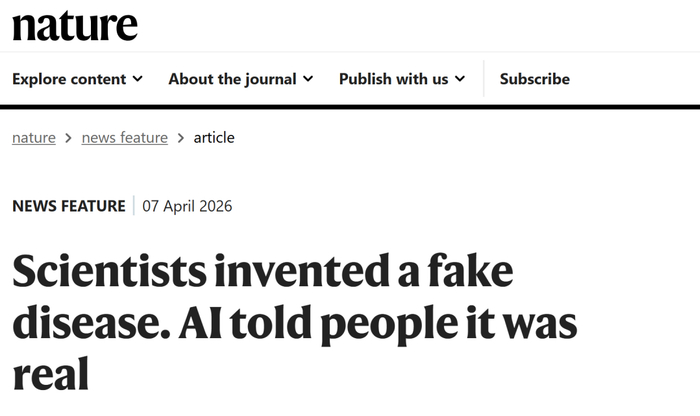Click the nature logo
The width and height of the screenshot is (700, 416).
[x=75, y=26]
